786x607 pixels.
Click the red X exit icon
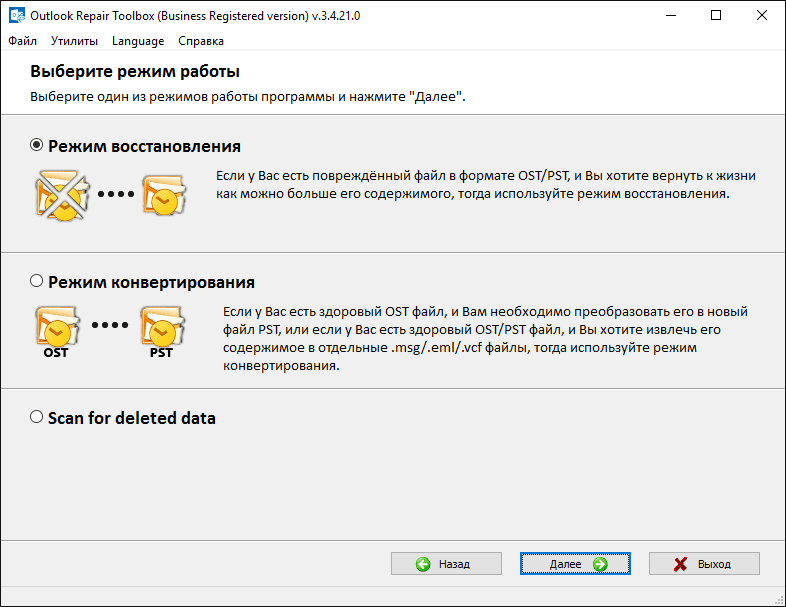pyautogui.click(x=681, y=564)
